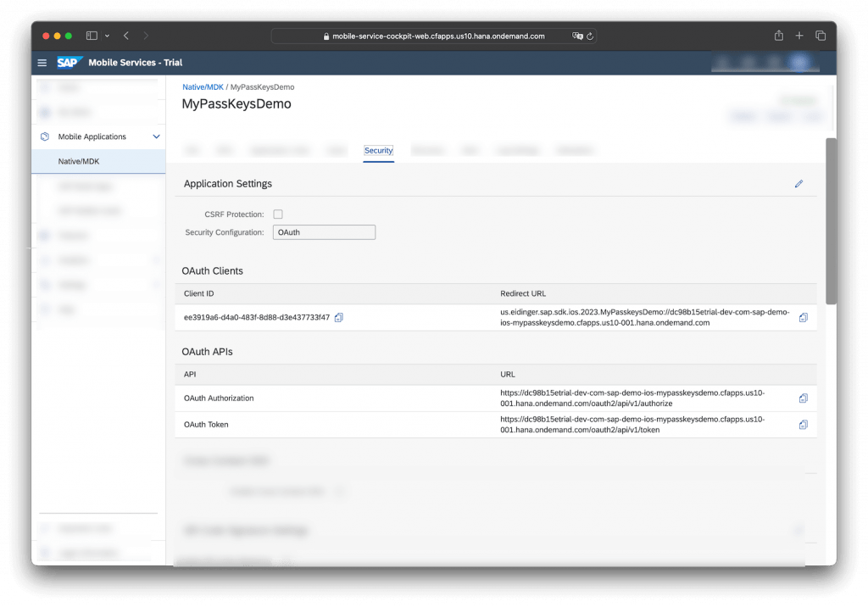Copy the OAuth Authorization URL
The width and height of the screenshot is (868, 607).
(804, 398)
